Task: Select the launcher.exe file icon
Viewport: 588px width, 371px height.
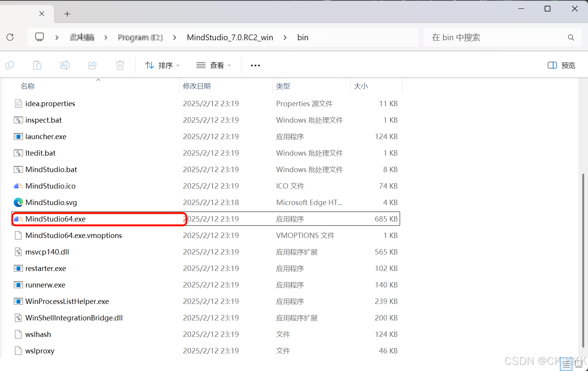Action: [x=18, y=136]
